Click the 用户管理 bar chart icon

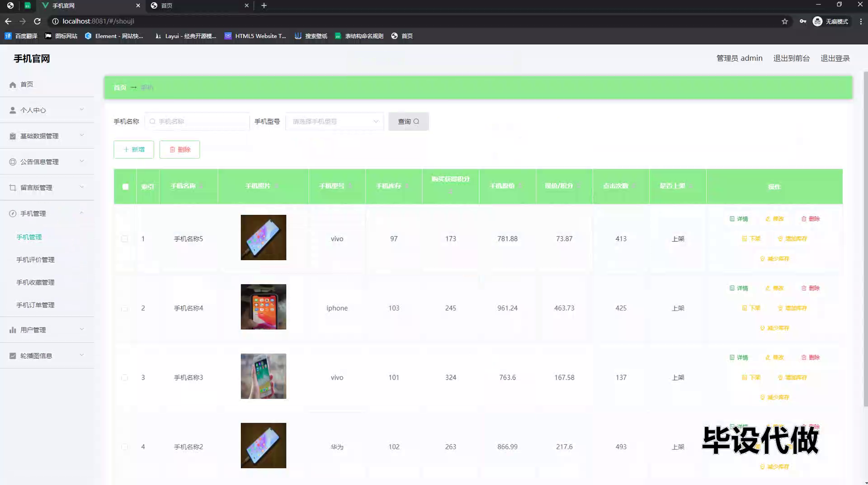click(13, 330)
